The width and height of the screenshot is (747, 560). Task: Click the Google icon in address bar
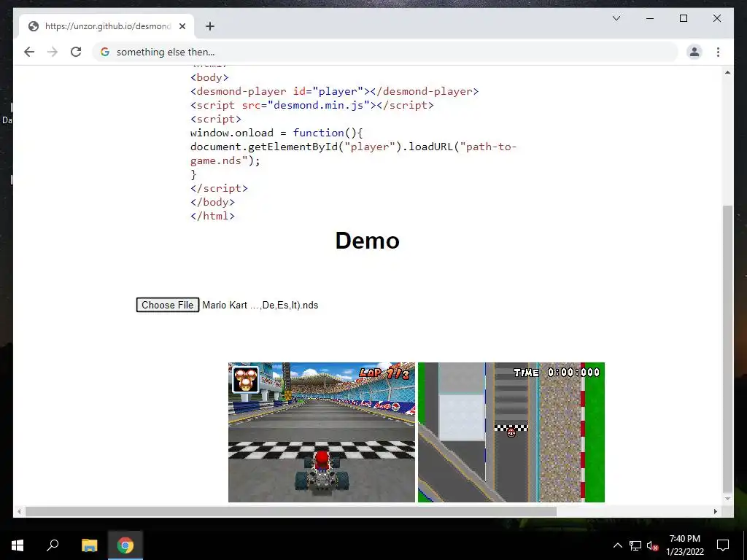tap(105, 52)
